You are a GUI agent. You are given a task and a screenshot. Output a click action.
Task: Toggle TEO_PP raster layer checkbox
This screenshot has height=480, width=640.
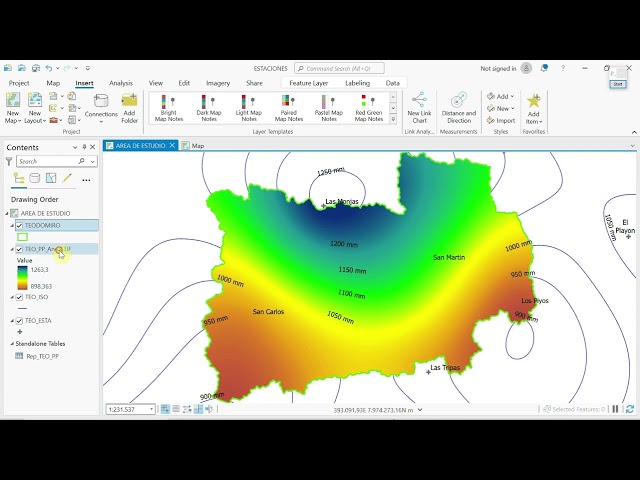pos(19,249)
